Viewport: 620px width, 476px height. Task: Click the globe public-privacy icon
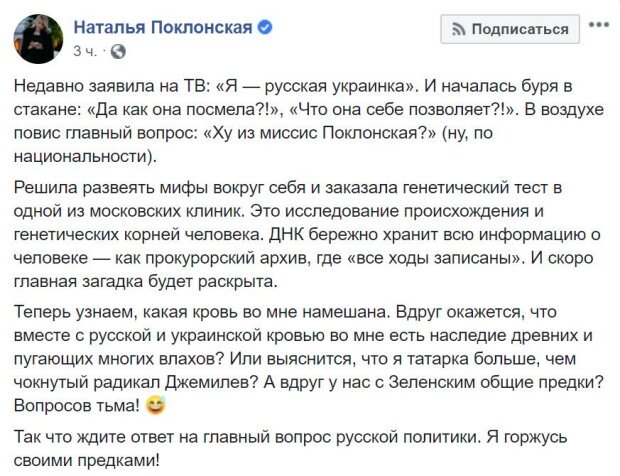[x=118, y=51]
